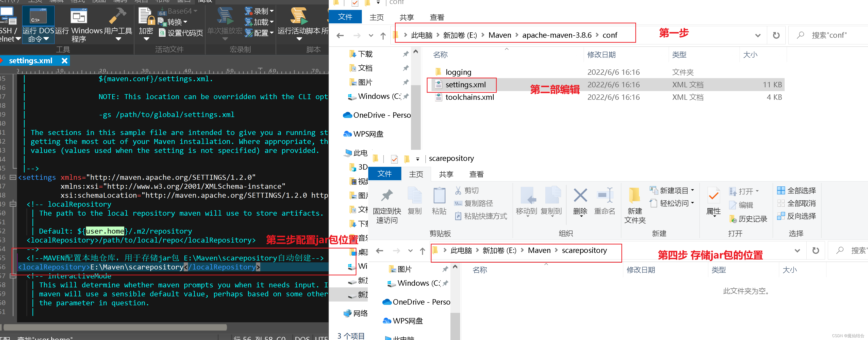Image resolution: width=868 pixels, height=340 pixels.
Task: Click the Copy (复制) ribbon icon
Action: click(415, 195)
